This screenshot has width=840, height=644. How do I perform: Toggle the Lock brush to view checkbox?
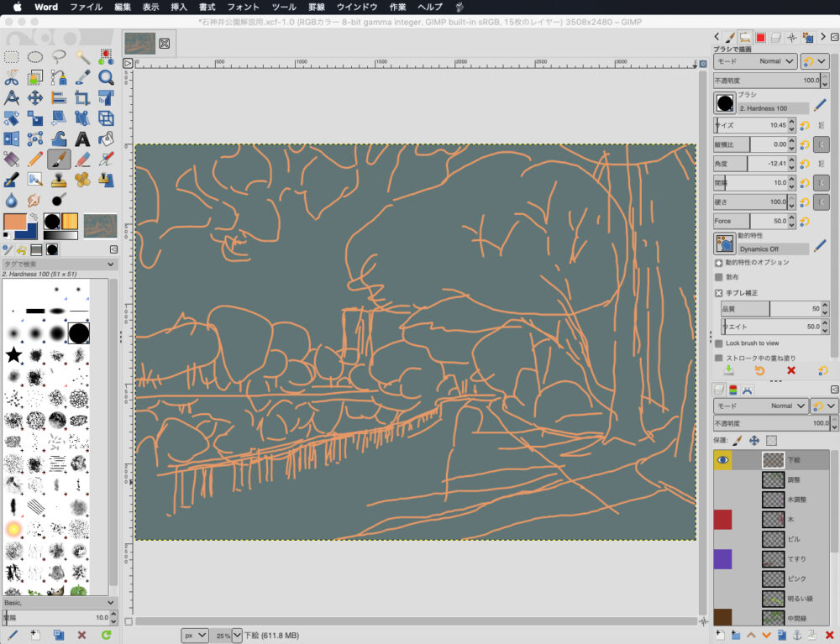tap(719, 343)
